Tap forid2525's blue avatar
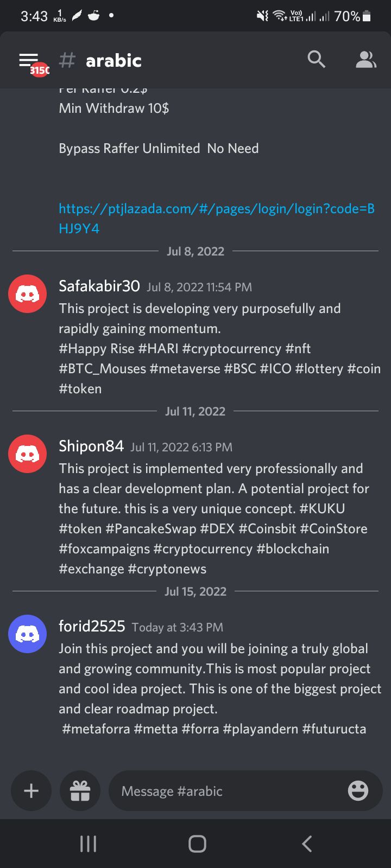 point(27,634)
